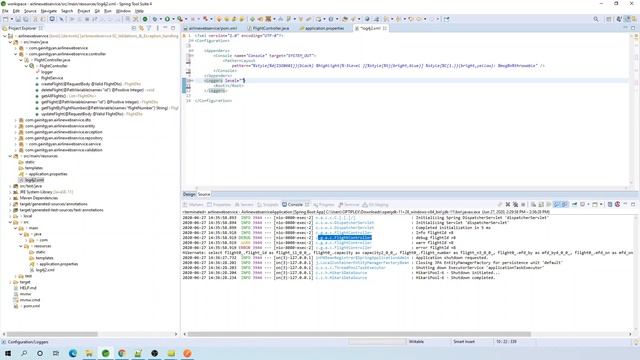Toggle show console on standard error
Image resolution: width=640 pixels, height=360 pixels.
click(564, 204)
